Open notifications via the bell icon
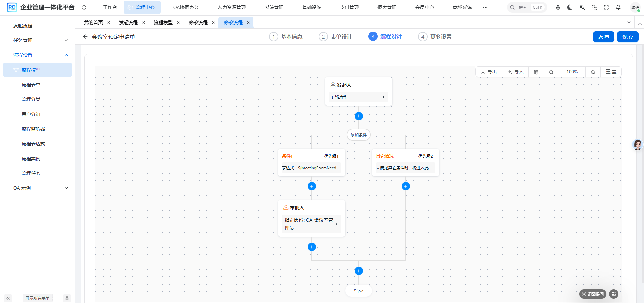This screenshot has height=303, width=644. pos(618,7)
